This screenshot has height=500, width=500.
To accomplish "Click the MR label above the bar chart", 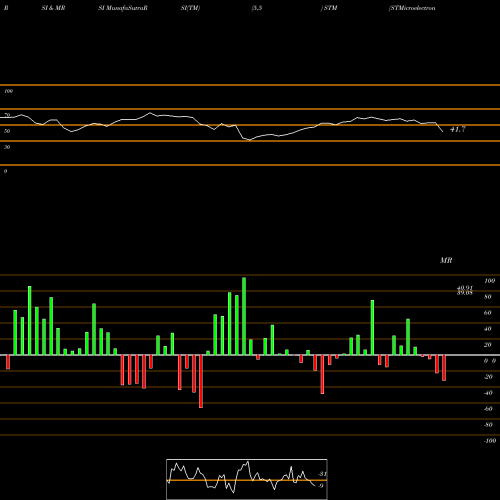I will (446, 260).
